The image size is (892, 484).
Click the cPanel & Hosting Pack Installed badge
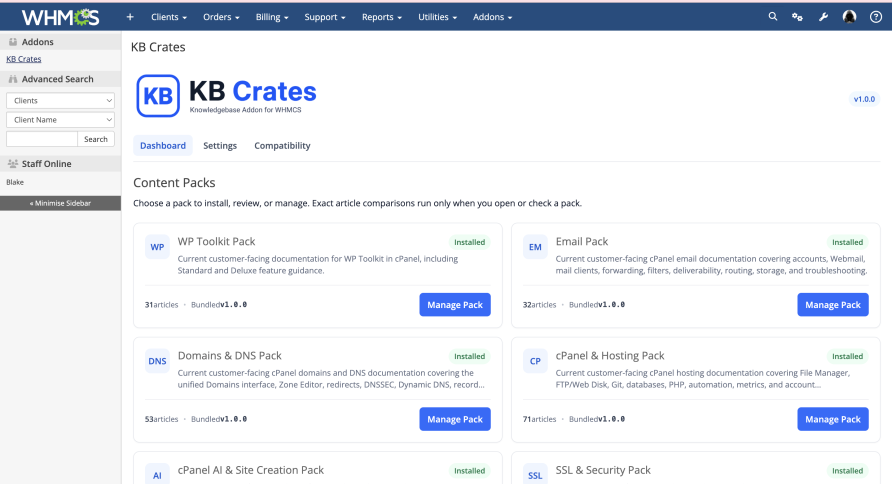coord(848,357)
